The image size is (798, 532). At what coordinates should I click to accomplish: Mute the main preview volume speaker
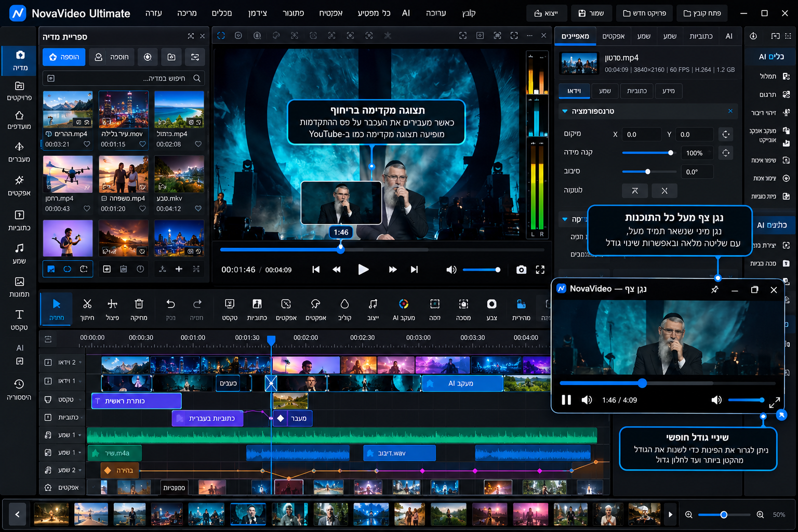(451, 270)
